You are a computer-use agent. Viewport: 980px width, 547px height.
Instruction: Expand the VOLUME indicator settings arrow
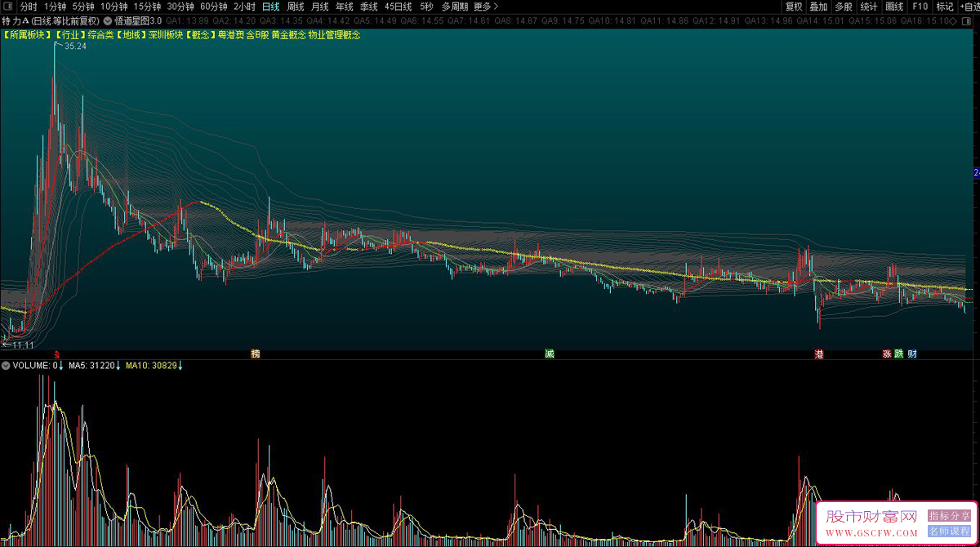click(x=7, y=366)
